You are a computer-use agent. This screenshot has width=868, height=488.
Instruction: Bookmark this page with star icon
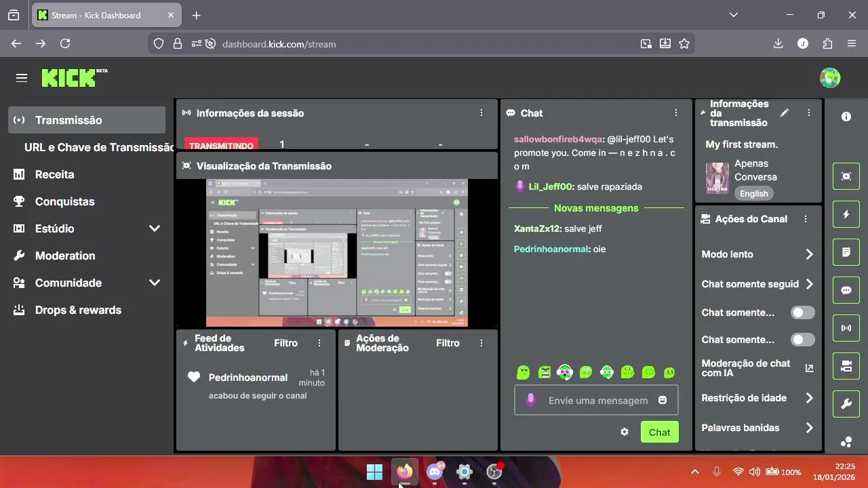tap(684, 43)
